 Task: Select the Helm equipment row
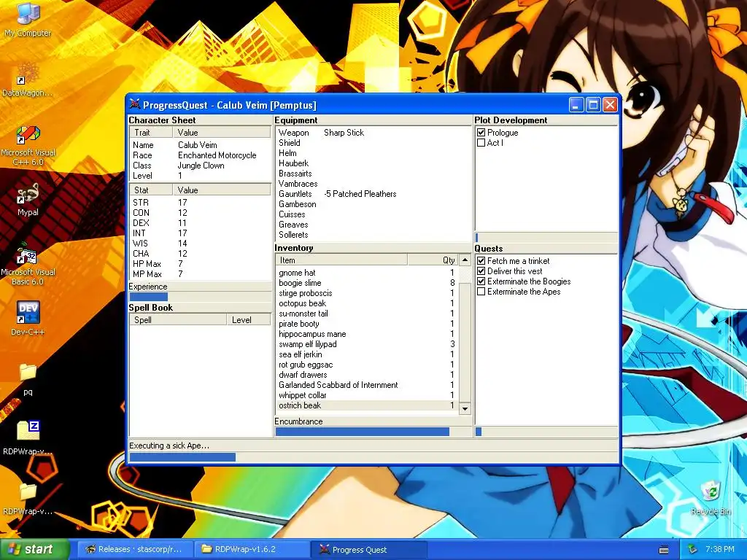coord(373,153)
